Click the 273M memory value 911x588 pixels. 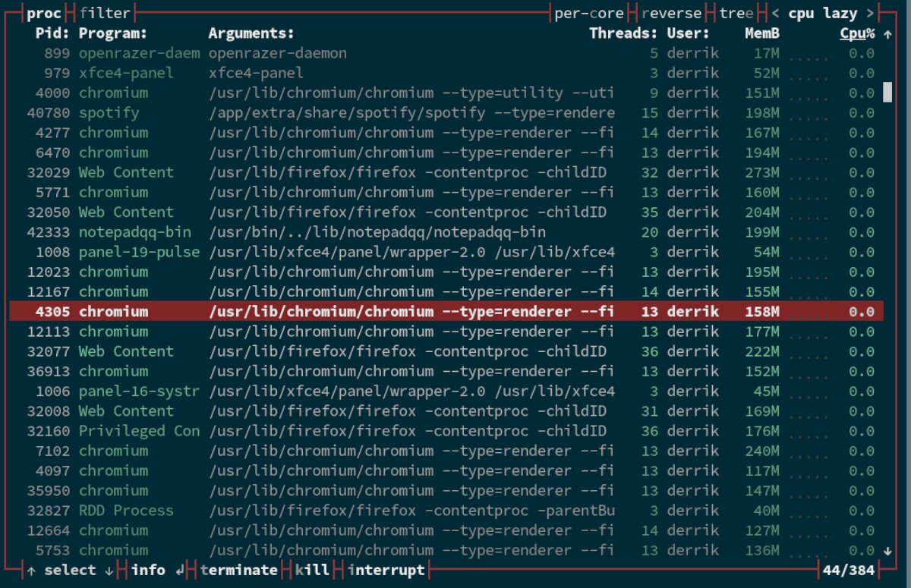(x=762, y=172)
